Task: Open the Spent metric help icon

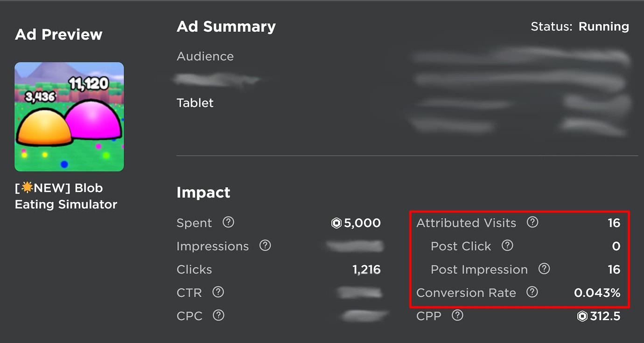Action: (x=228, y=223)
